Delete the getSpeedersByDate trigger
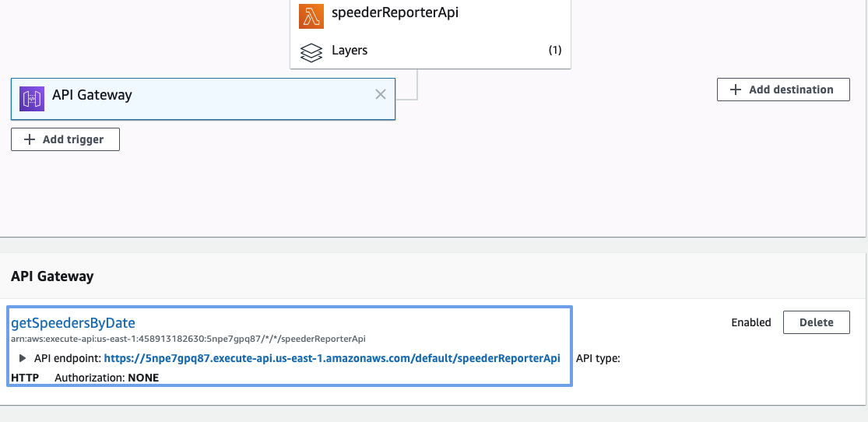 (816, 322)
